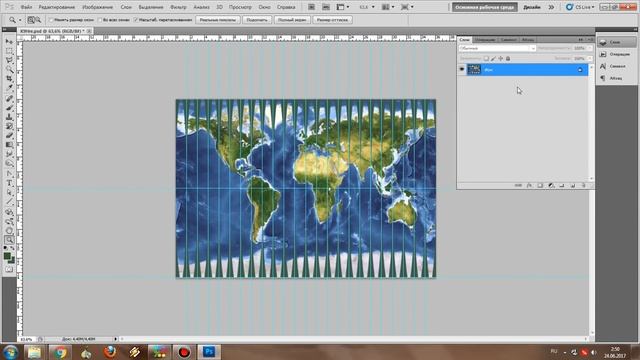Click the 'Реальные пикселы' button

pyautogui.click(x=218, y=20)
